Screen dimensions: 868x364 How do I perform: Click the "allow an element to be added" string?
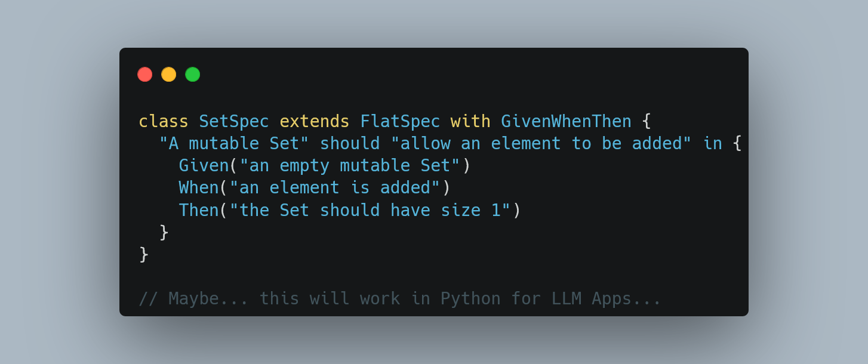coord(541,144)
